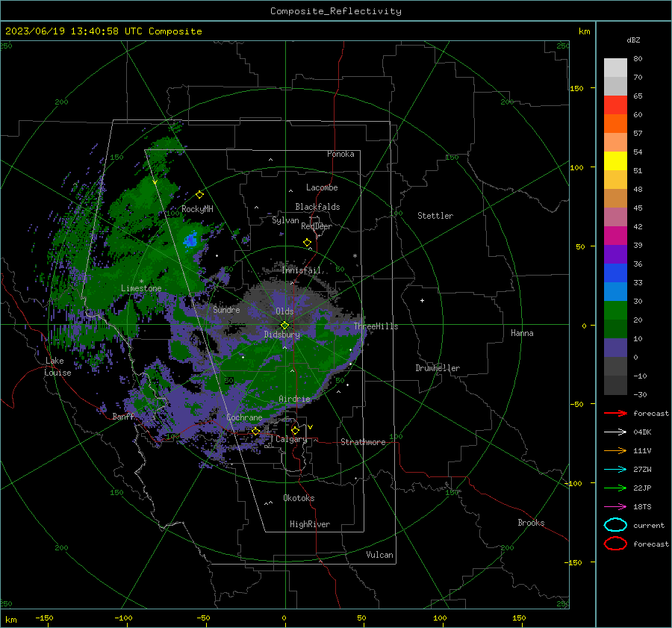Click the ThreeHills label

(x=376, y=326)
